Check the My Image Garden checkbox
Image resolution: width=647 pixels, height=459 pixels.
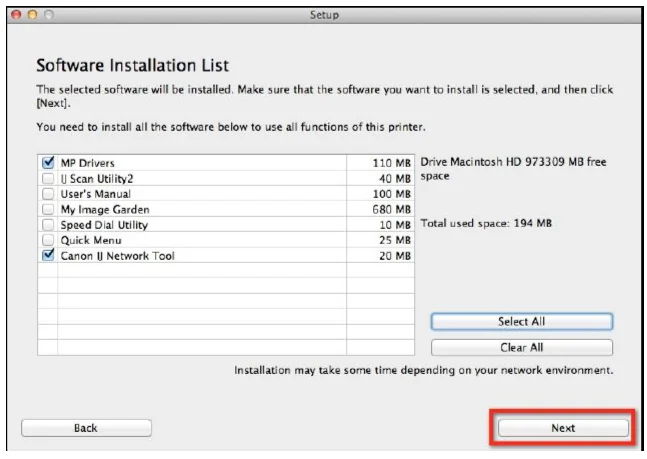48,209
